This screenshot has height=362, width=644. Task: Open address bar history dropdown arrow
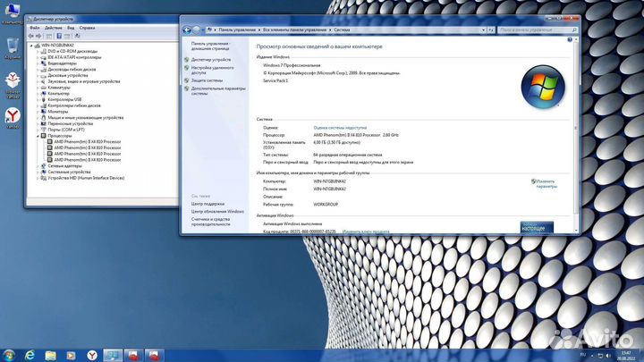tap(483, 30)
